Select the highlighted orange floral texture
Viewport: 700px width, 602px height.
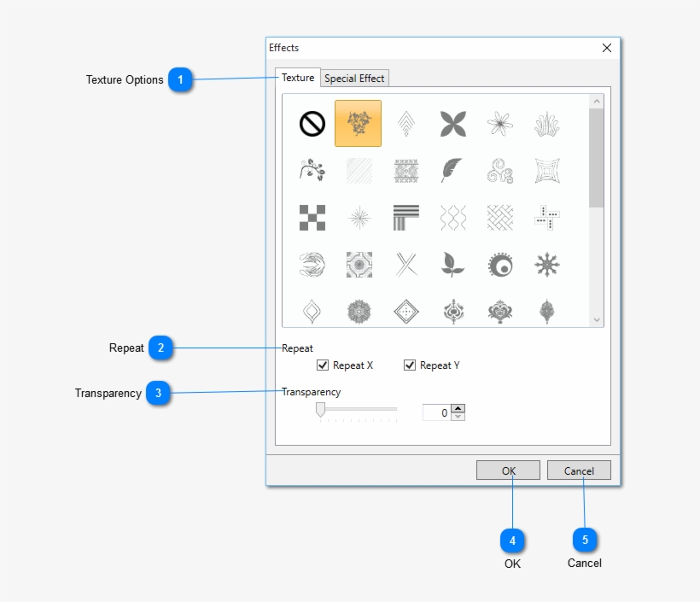(359, 124)
